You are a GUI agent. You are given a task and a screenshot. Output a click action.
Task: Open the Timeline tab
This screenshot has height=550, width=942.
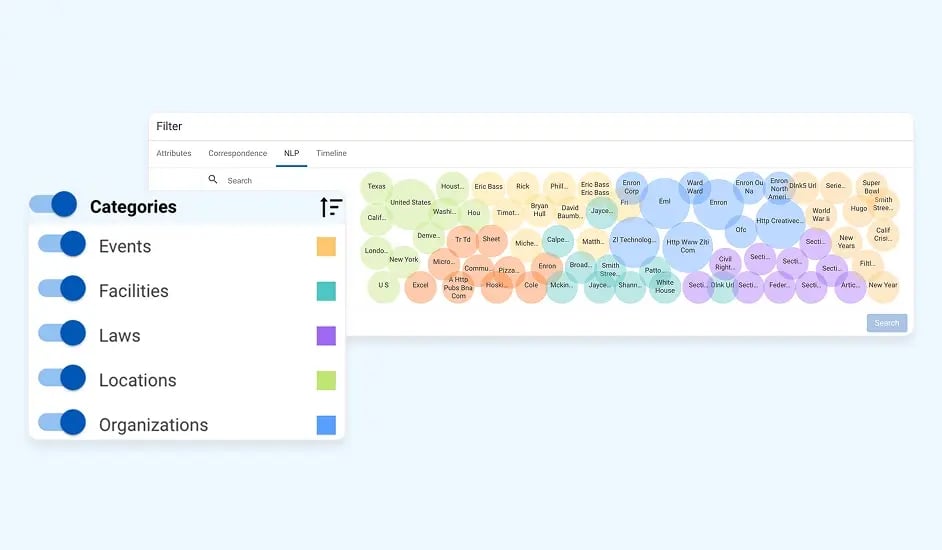331,153
